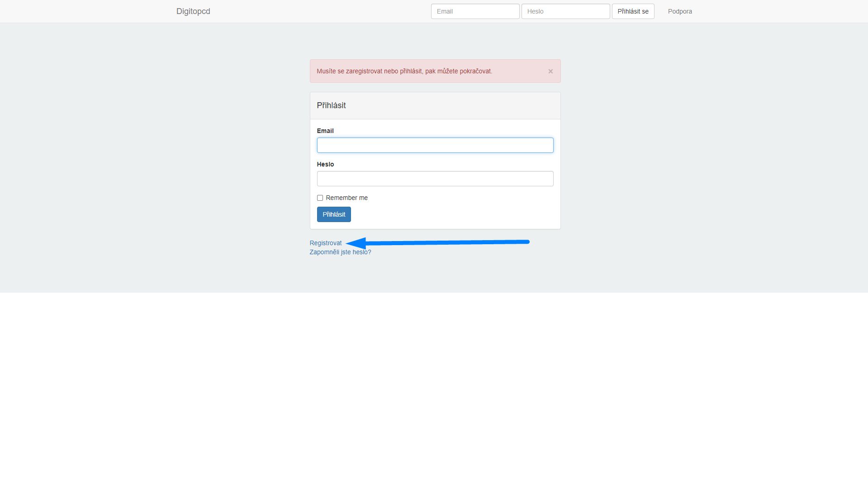Click the Digitopcd brand link
The height and width of the screenshot is (488, 868).
coord(193,11)
